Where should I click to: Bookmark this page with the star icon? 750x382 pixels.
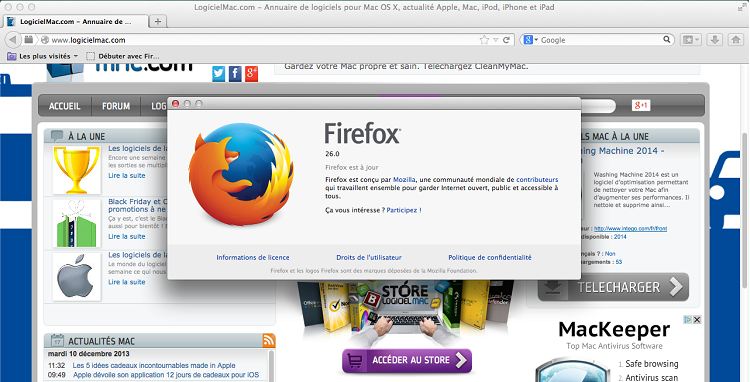[x=485, y=40]
